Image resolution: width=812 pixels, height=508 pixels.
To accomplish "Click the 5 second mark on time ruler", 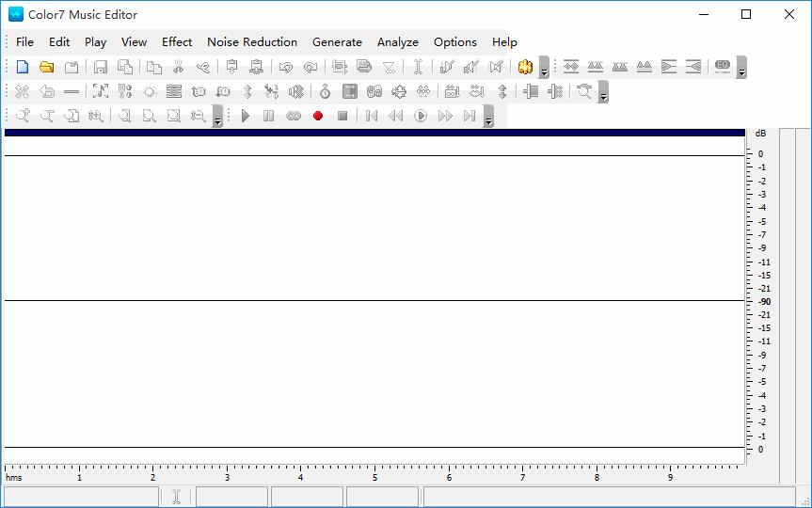I will (374, 477).
